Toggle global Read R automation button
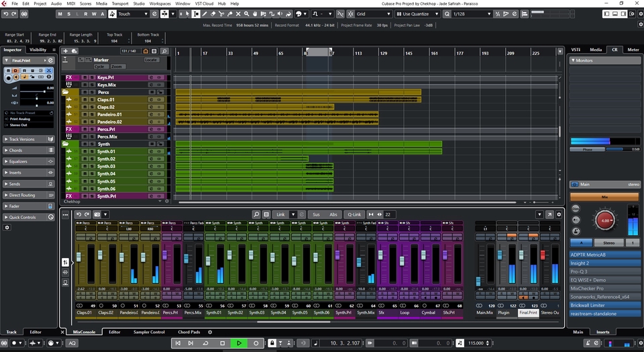 coord(85,13)
